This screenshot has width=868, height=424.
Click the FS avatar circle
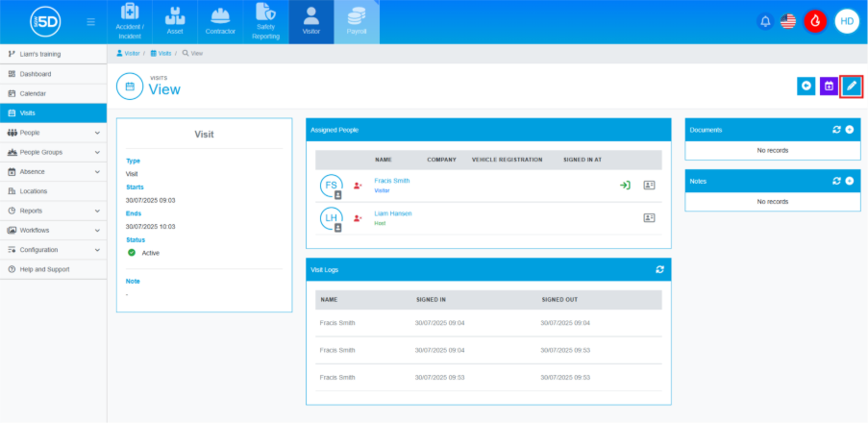331,186
